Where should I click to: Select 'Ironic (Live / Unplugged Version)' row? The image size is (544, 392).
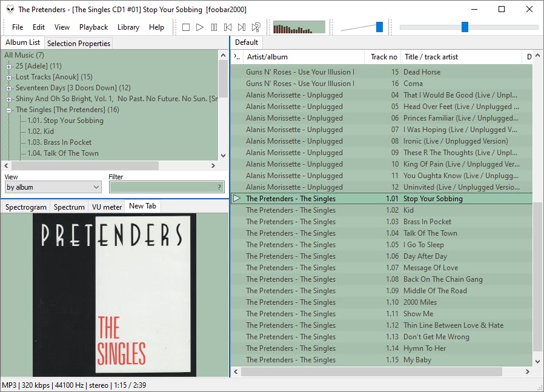[382, 141]
